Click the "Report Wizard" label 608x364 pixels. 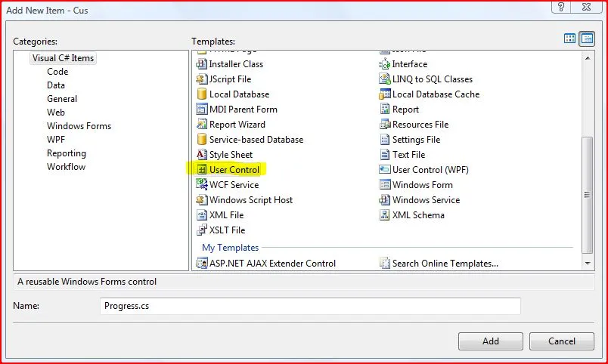tap(237, 125)
